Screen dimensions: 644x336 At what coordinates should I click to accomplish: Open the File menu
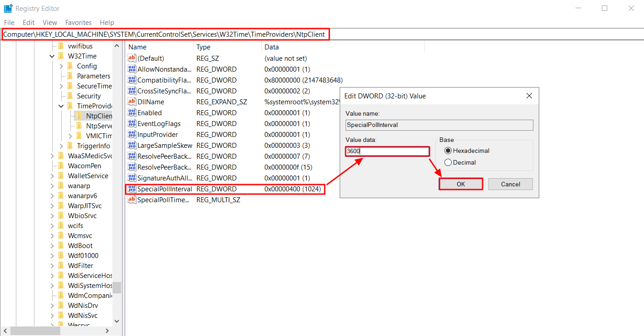point(10,22)
